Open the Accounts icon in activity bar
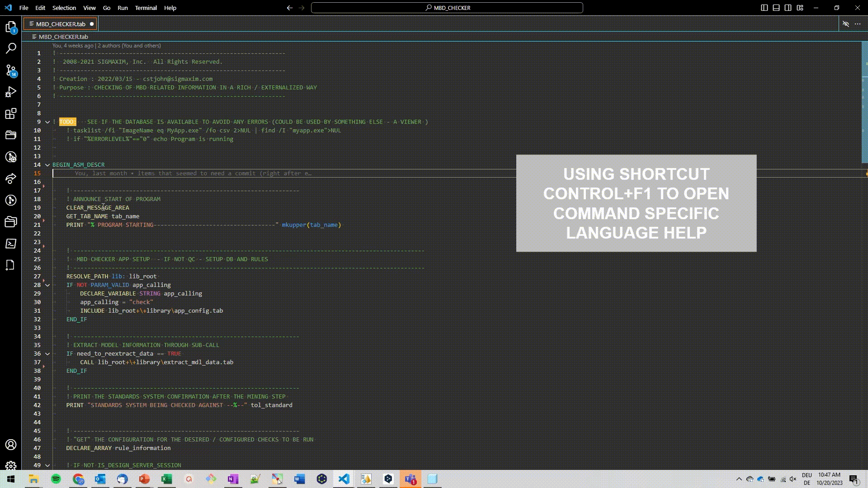 point(11,445)
